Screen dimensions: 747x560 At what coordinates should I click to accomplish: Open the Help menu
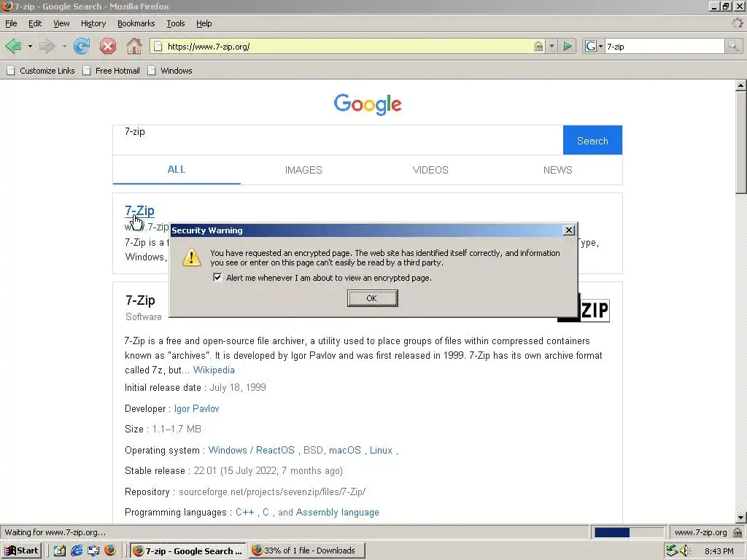point(204,23)
